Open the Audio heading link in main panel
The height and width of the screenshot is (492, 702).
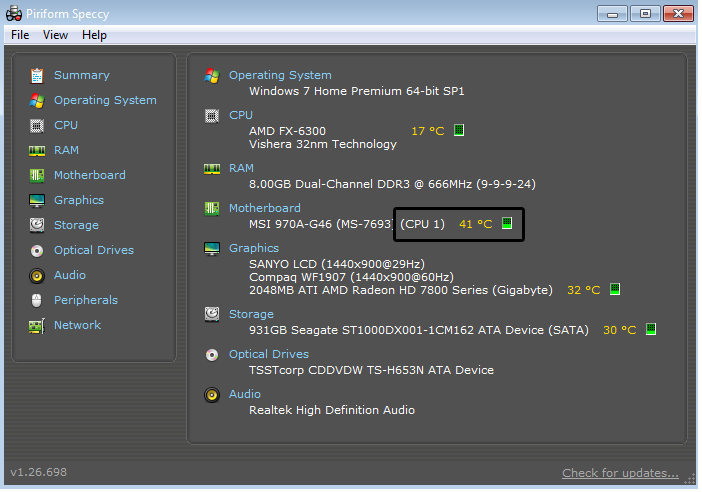(244, 394)
